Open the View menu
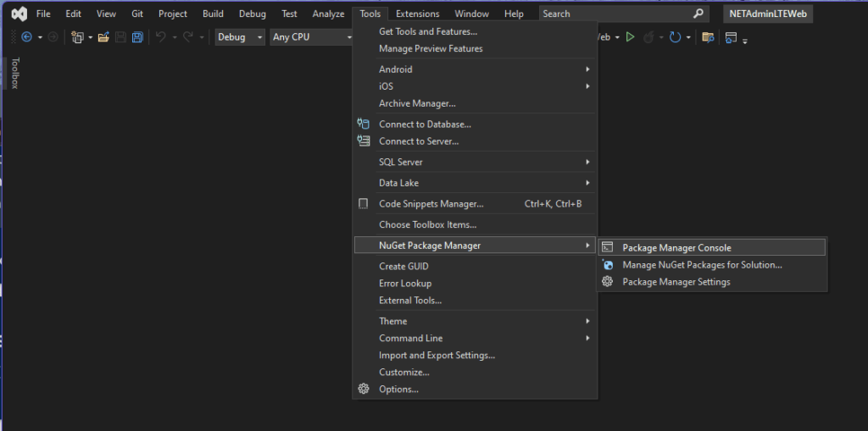This screenshot has height=431, width=868. click(x=106, y=14)
